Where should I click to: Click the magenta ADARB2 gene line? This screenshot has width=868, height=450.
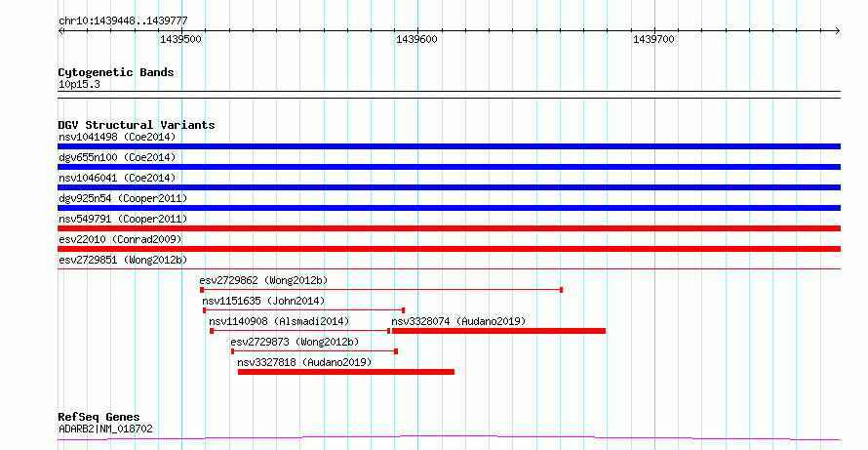[449, 438]
